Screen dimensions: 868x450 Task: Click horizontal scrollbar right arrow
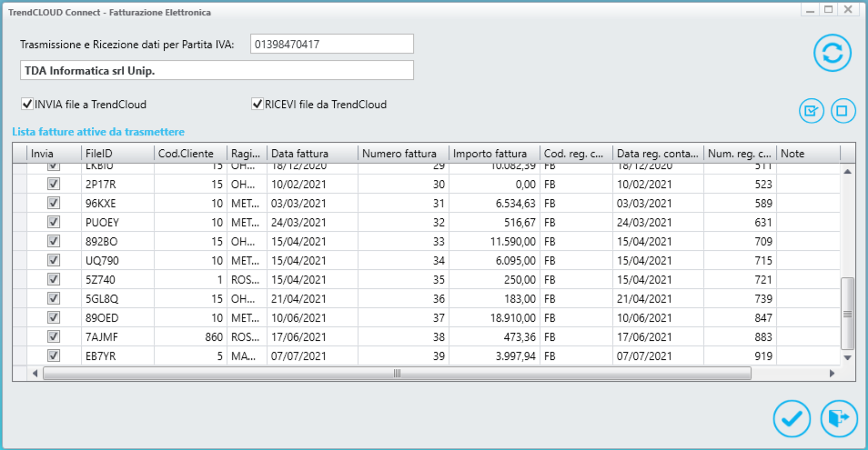pyautogui.click(x=832, y=374)
